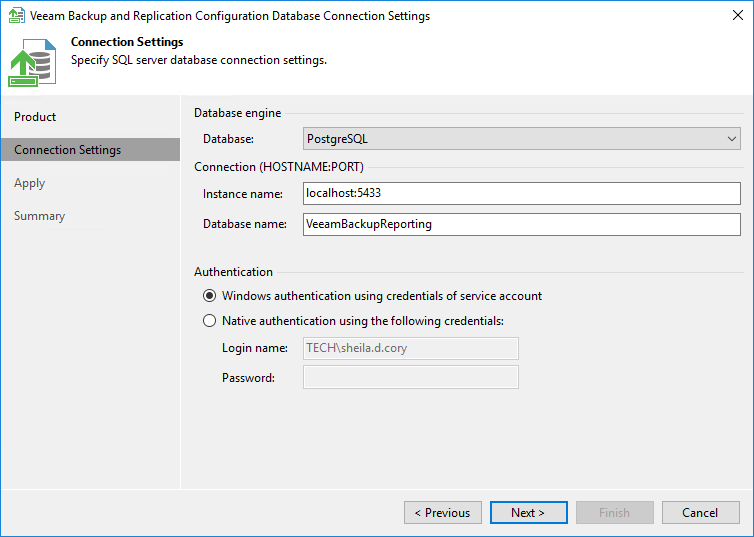Go back with the Previous button
This screenshot has width=754, height=537.
pos(442,513)
